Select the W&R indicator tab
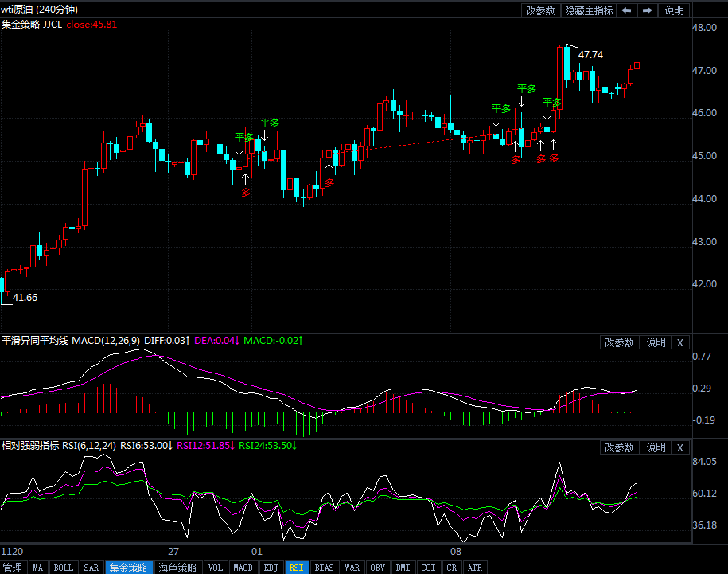The width and height of the screenshot is (728, 574). [352, 568]
